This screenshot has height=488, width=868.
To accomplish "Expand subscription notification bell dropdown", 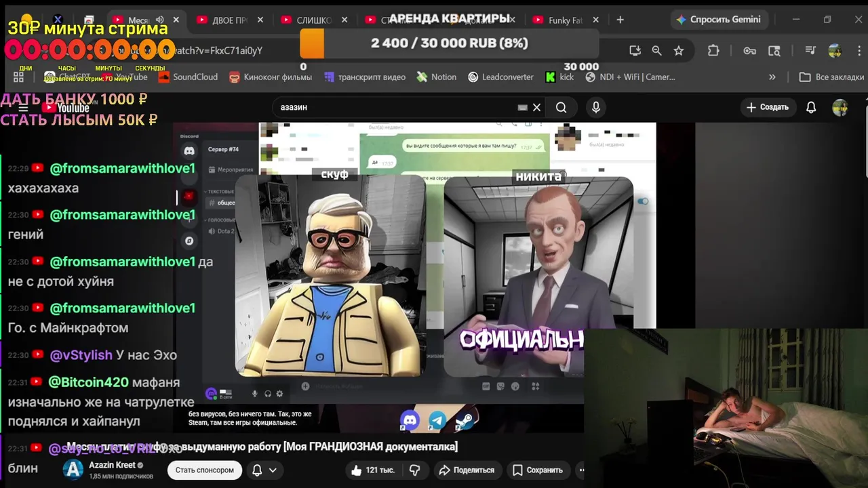I will [264, 470].
